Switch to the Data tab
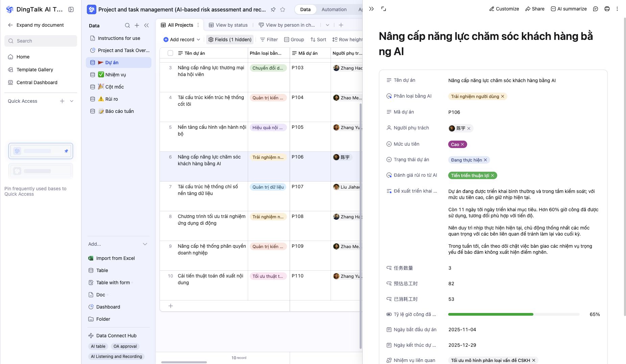 305,9
